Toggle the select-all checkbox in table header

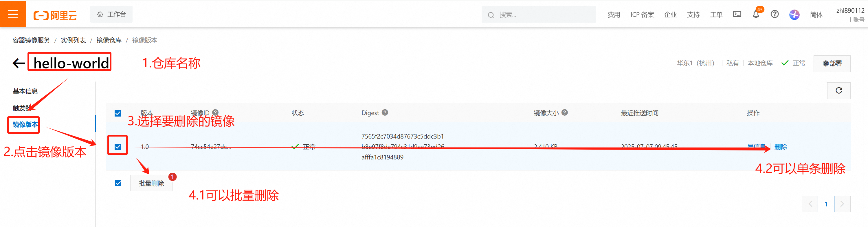(118, 113)
